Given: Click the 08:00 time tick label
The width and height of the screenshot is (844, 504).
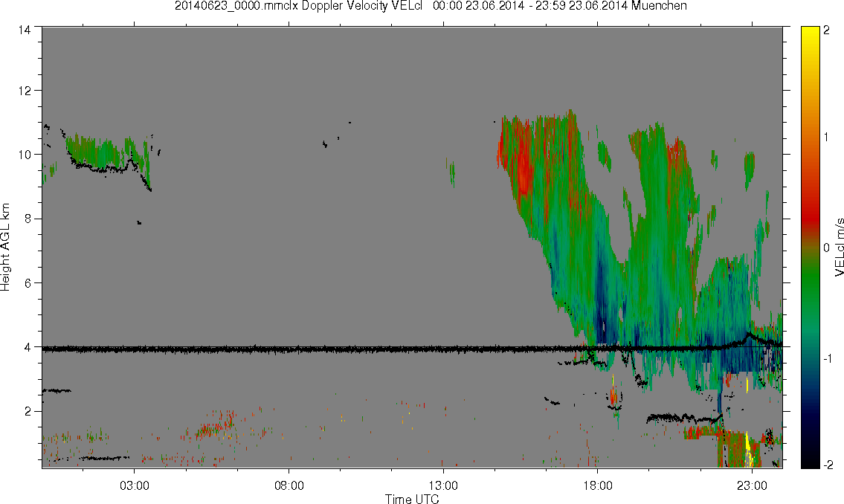Looking at the screenshot, I should (x=289, y=485).
